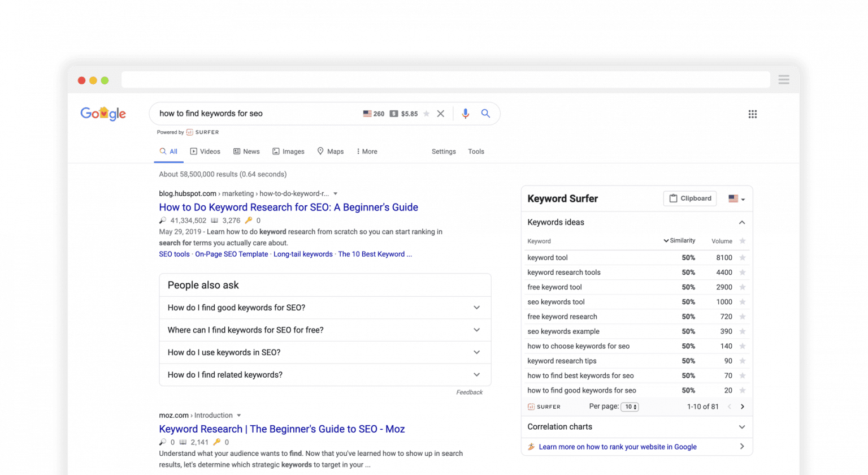Click the key icon under Moz result
Screen dimensions: 868x475
coord(217,442)
